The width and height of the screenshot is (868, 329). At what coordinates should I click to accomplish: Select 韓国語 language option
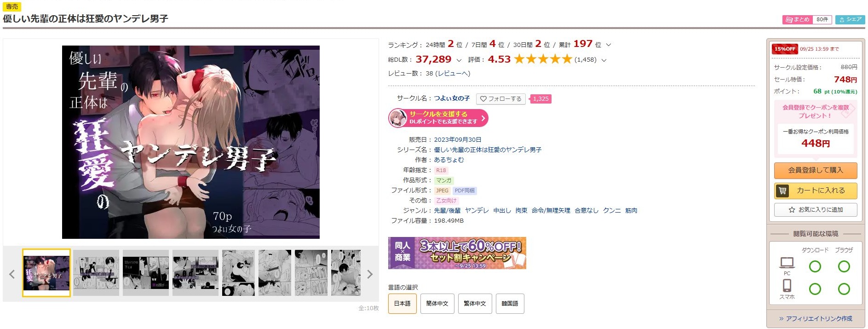(x=510, y=304)
